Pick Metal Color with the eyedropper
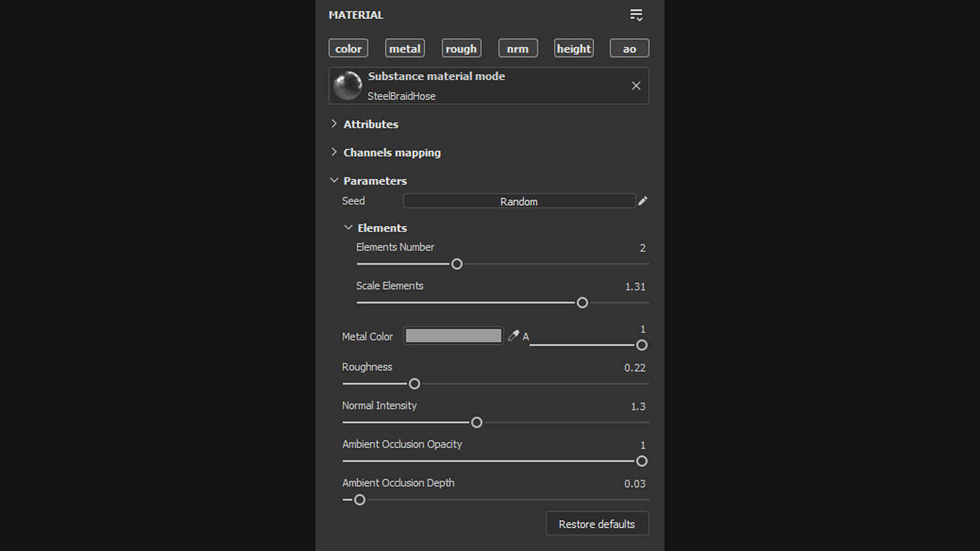 pyautogui.click(x=514, y=336)
